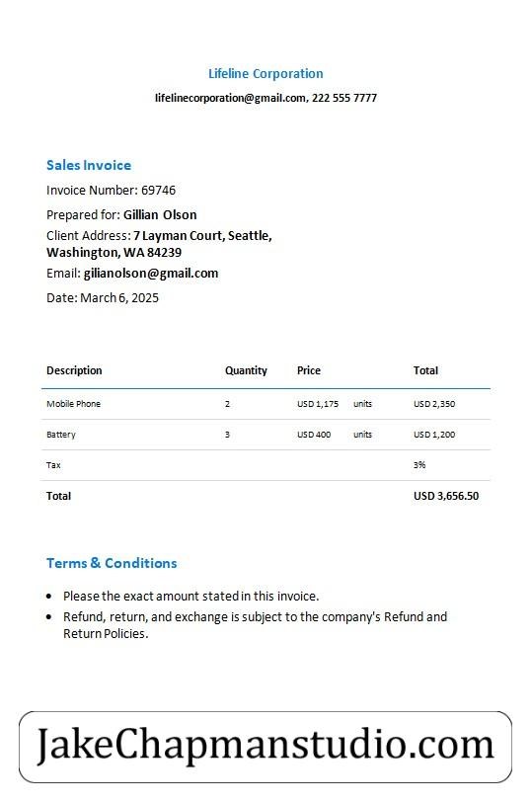The height and width of the screenshot is (803, 532).
Task: Click the gilianolson@gmail.com client email
Action: [151, 274]
